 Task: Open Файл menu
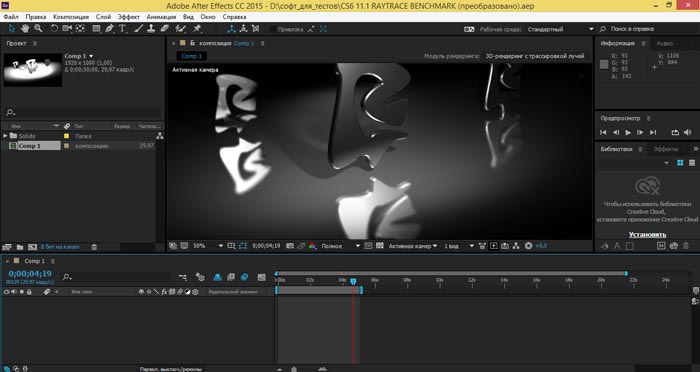point(11,17)
